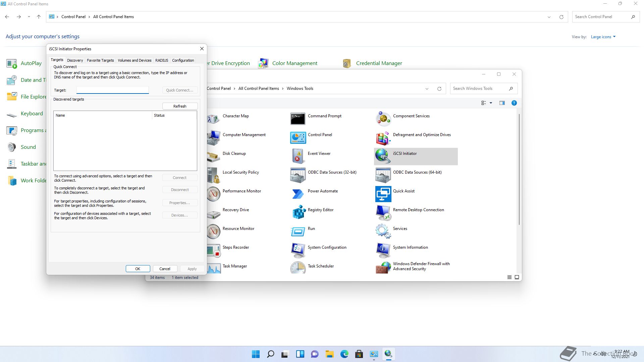The image size is (644, 362).
Task: Refresh Windows Tools address bar
Action: (x=439, y=89)
